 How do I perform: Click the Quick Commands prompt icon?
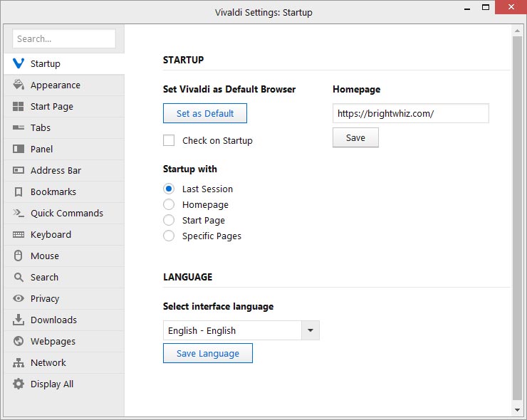pos(18,213)
